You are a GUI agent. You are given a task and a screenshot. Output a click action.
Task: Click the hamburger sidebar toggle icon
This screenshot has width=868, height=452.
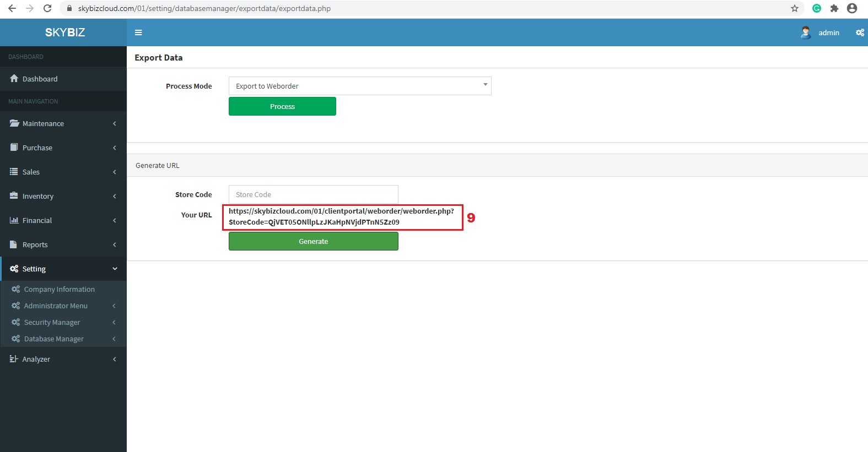tap(138, 32)
